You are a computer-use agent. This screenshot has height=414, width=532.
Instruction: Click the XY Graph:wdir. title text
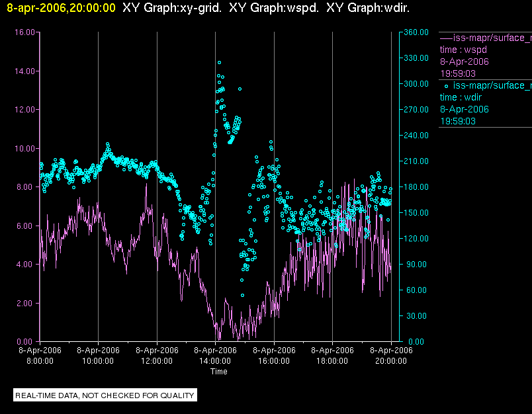(368, 8)
